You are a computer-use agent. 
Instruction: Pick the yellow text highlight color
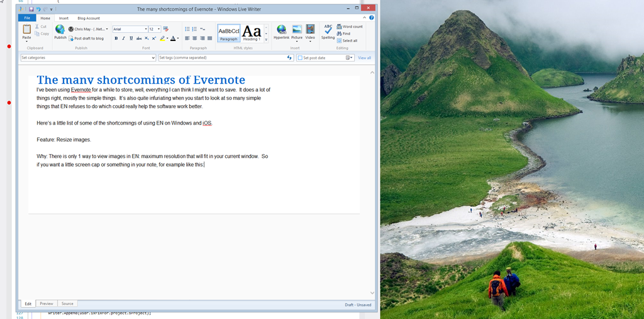click(x=162, y=38)
